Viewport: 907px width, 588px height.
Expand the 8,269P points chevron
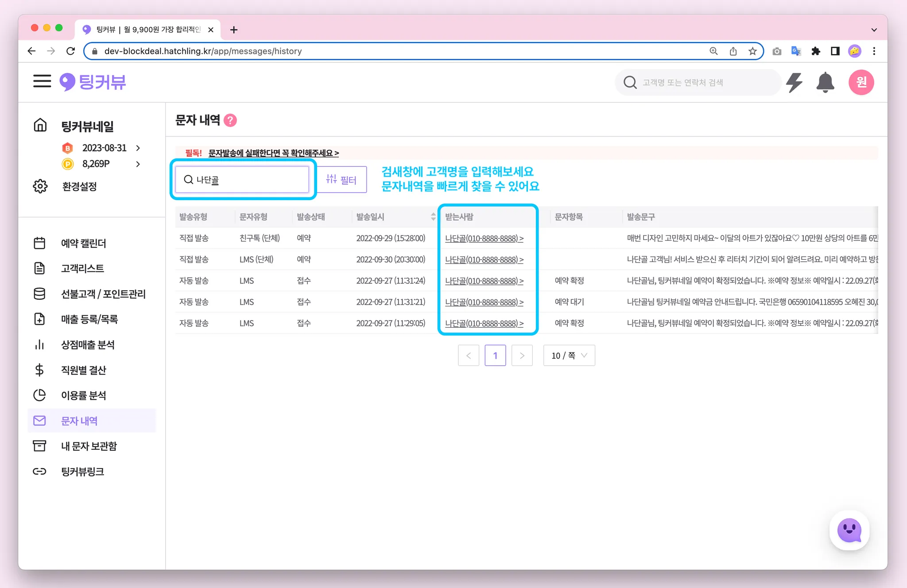click(138, 164)
